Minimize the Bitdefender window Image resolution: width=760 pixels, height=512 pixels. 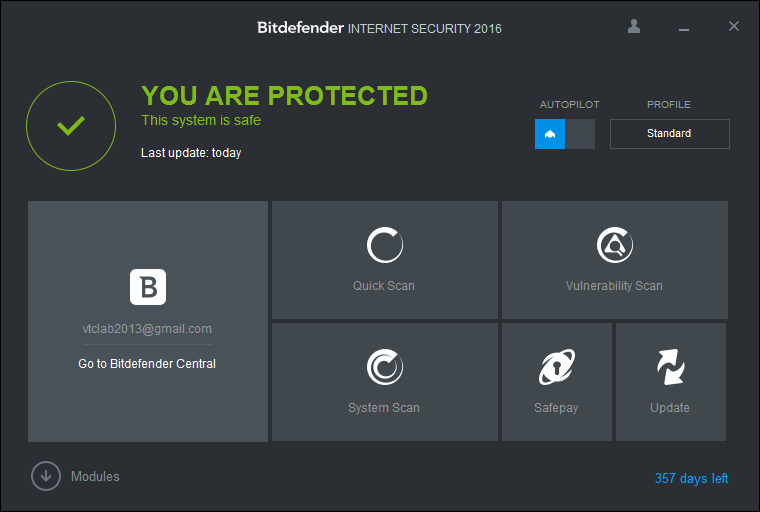684,27
